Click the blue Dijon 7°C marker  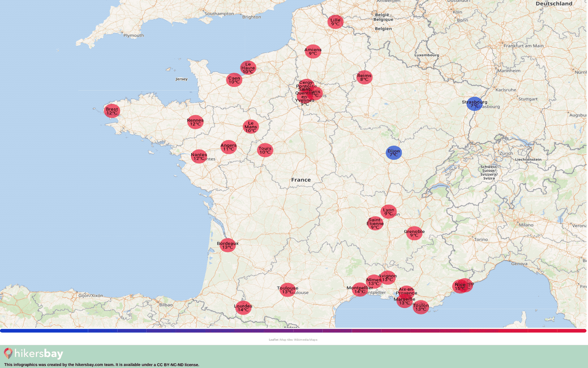pos(394,152)
